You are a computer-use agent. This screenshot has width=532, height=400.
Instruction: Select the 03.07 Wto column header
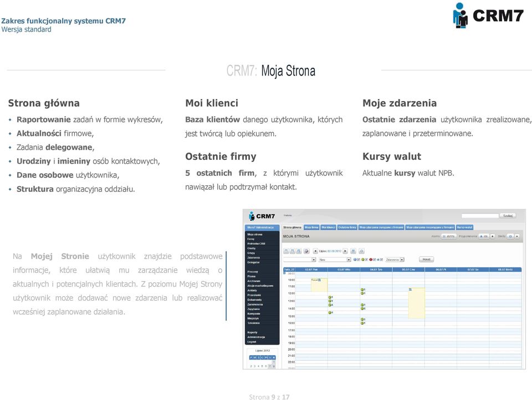click(x=344, y=270)
